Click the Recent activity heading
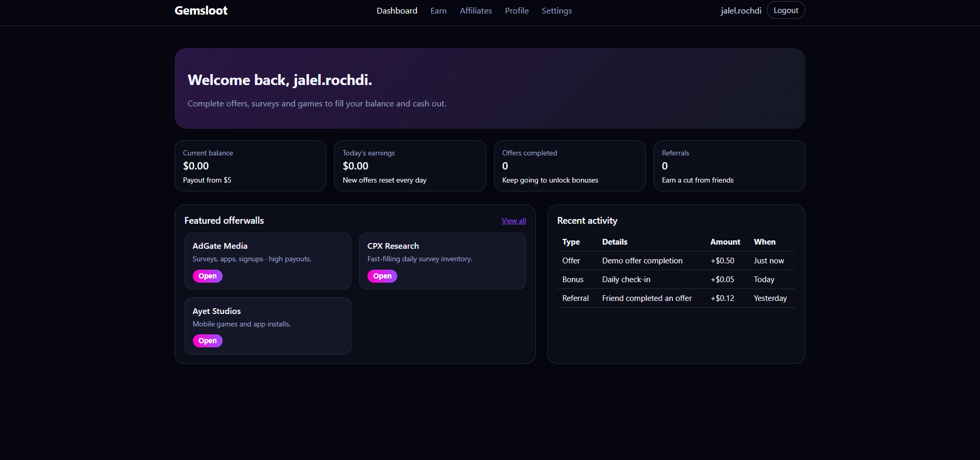The image size is (980, 460). [x=587, y=221]
